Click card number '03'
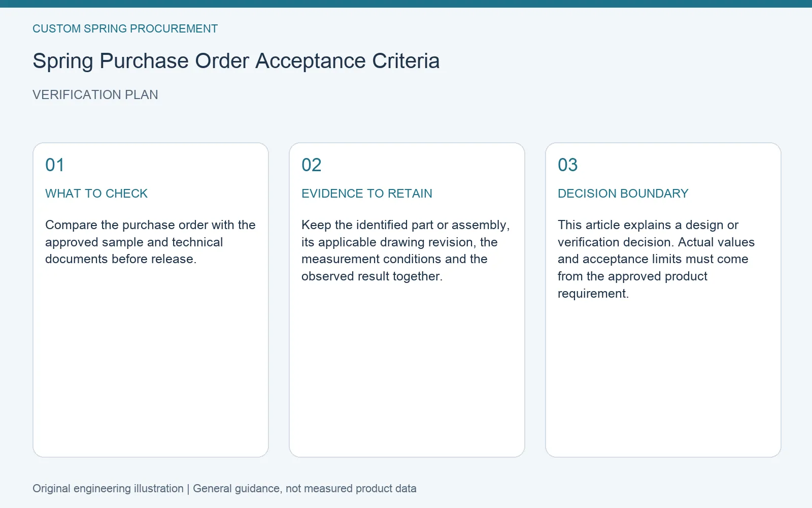The height and width of the screenshot is (508, 812). tap(568, 165)
